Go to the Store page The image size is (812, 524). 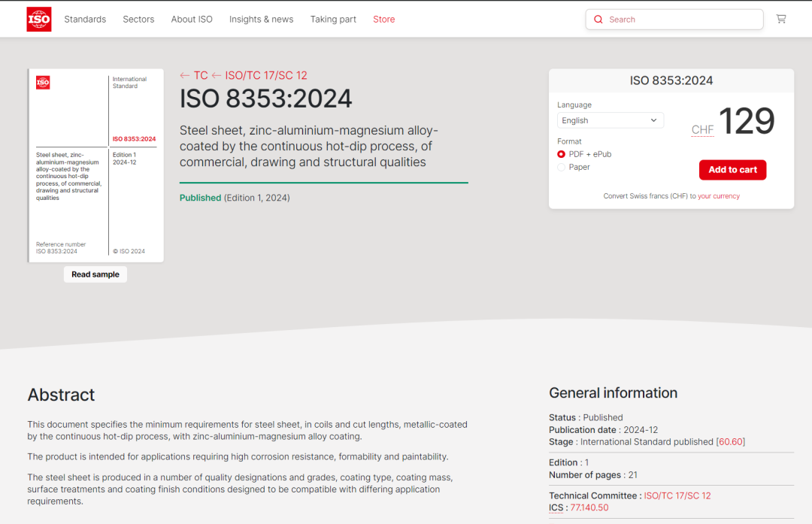(383, 19)
